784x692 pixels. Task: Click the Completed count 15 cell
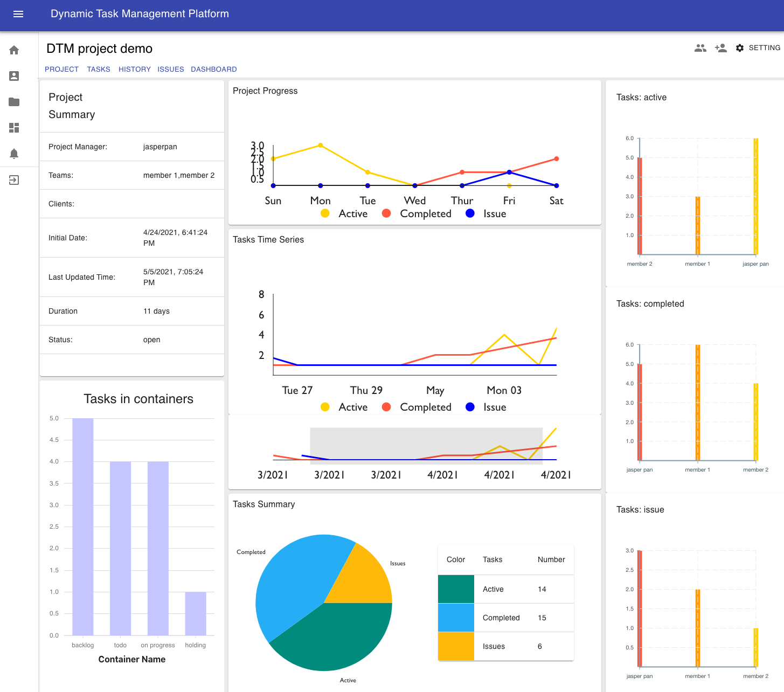coord(542,618)
